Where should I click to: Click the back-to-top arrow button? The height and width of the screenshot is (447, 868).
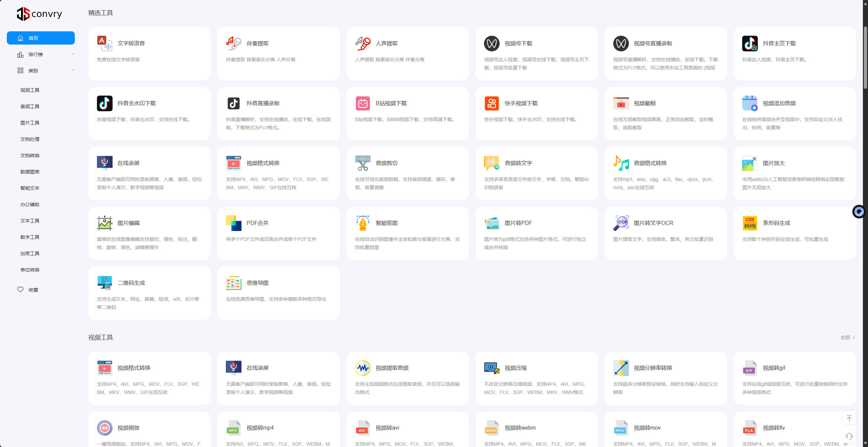[849, 418]
